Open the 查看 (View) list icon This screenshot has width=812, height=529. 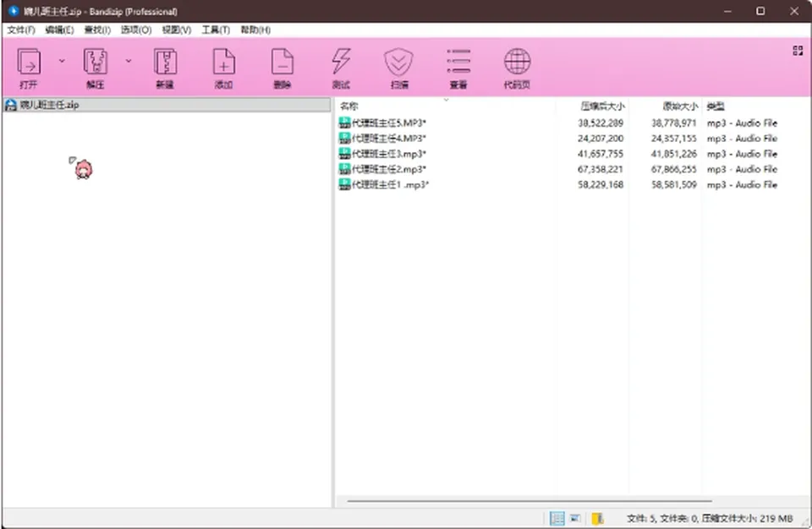458,62
